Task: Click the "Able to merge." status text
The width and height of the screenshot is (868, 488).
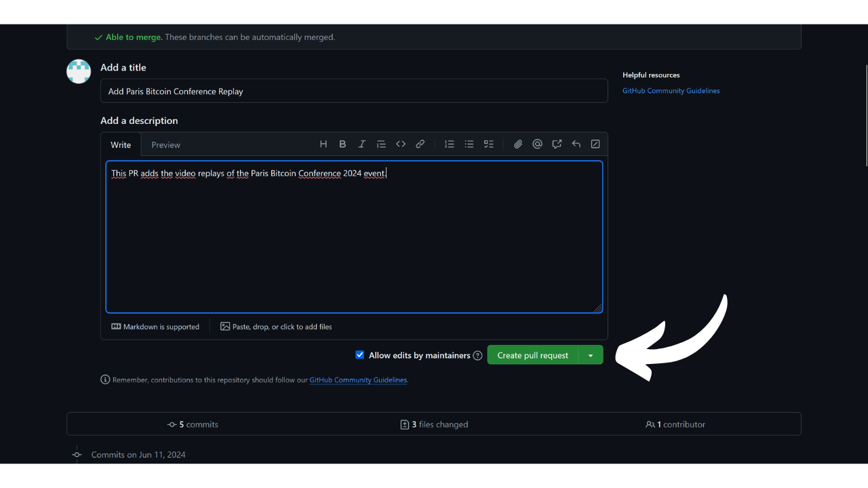Action: click(134, 37)
